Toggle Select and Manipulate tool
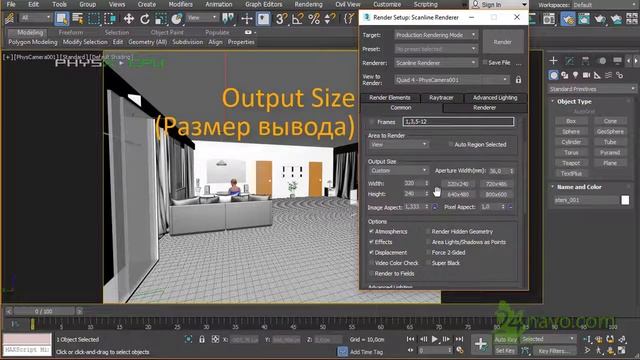This screenshot has width=640, height=360. click(247, 18)
